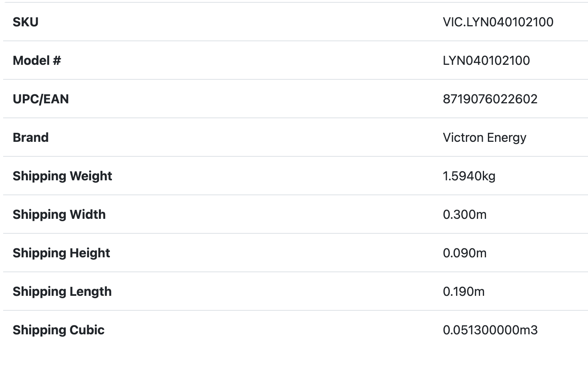Click the Shipping Weight label

coord(62,176)
